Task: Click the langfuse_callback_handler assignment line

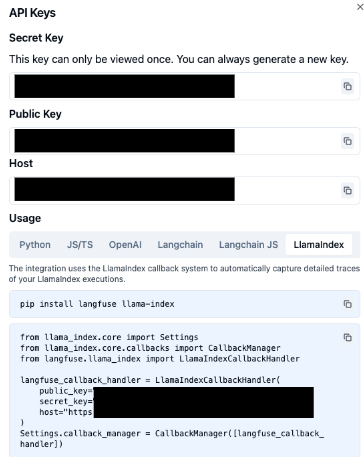Action: 150,380
